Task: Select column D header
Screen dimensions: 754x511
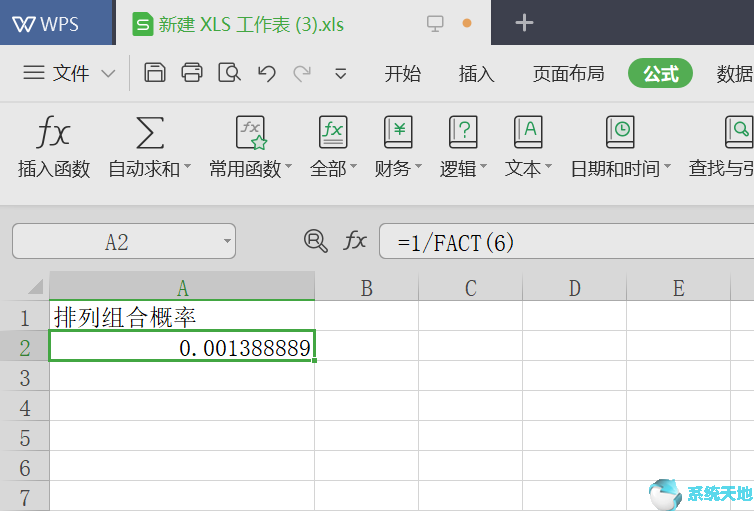Action: click(575, 286)
